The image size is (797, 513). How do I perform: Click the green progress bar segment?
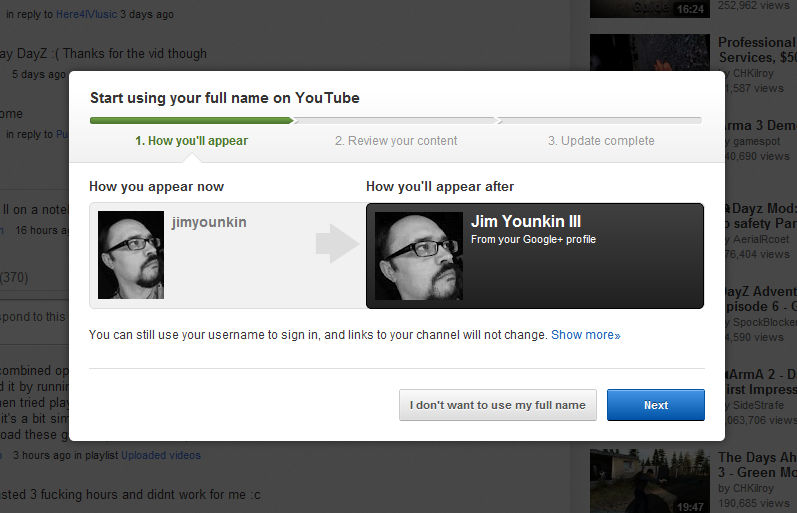click(192, 120)
